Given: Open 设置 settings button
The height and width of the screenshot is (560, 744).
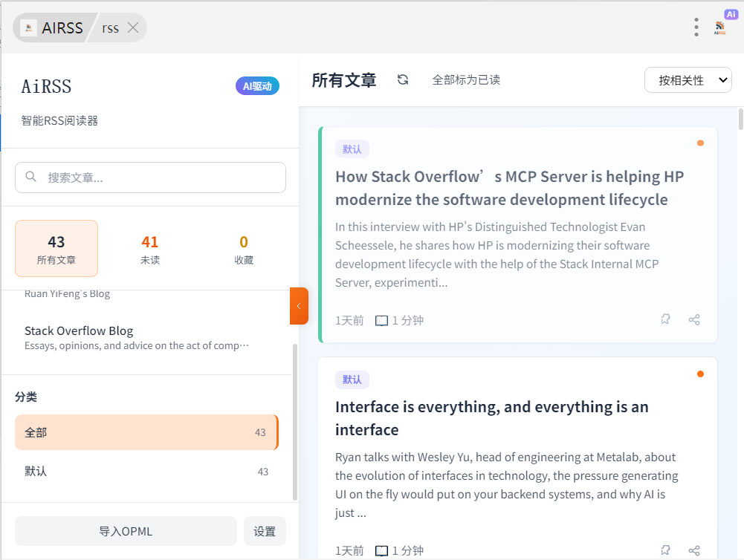Looking at the screenshot, I should click(265, 531).
